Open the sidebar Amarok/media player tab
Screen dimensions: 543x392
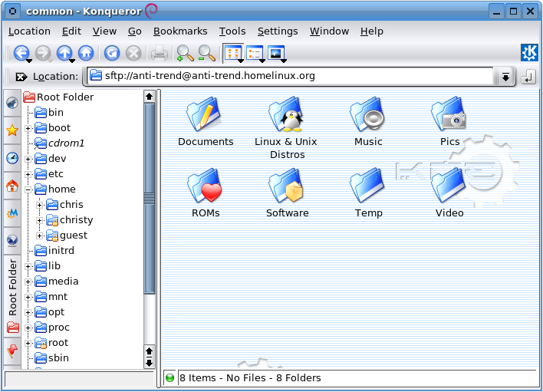pos(12,103)
